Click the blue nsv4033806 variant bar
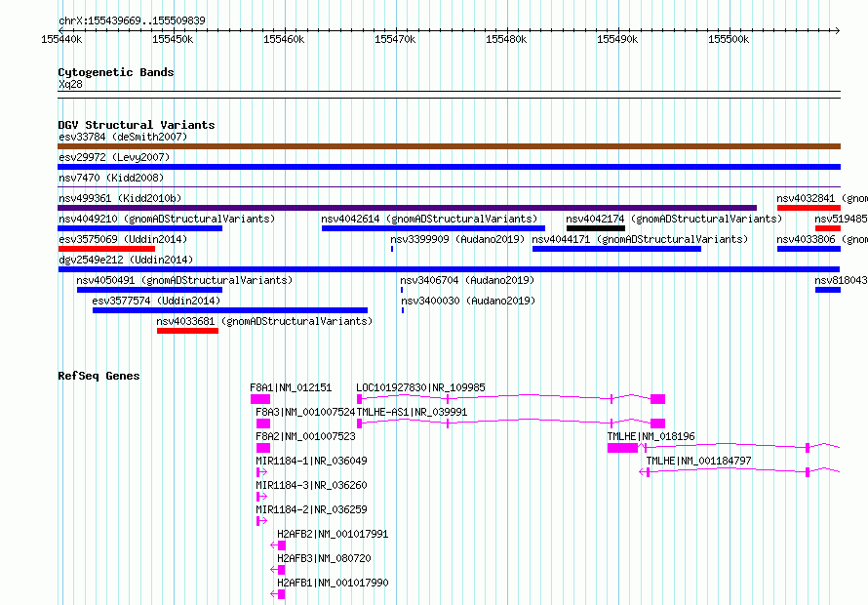868x605 pixels. pos(809,249)
